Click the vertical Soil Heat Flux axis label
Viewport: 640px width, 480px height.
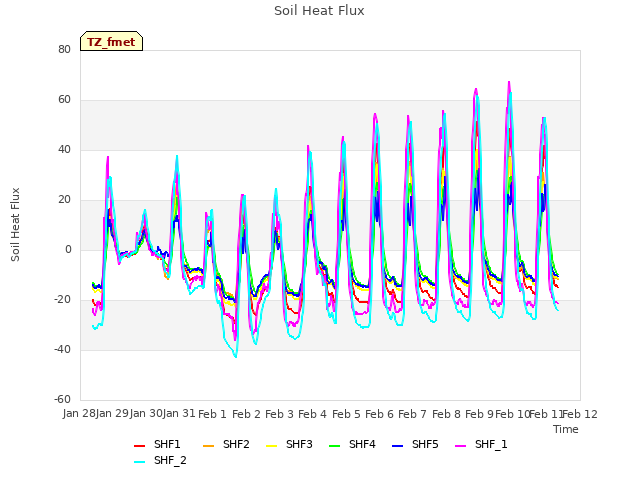click(15, 225)
